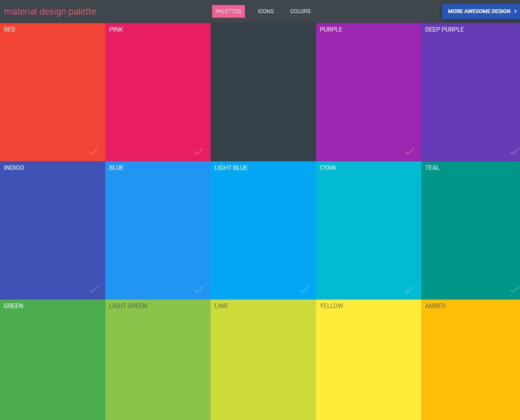Select the YELLOW color swatch
Screen dimensions: 520x420
pyautogui.click(x=368, y=359)
